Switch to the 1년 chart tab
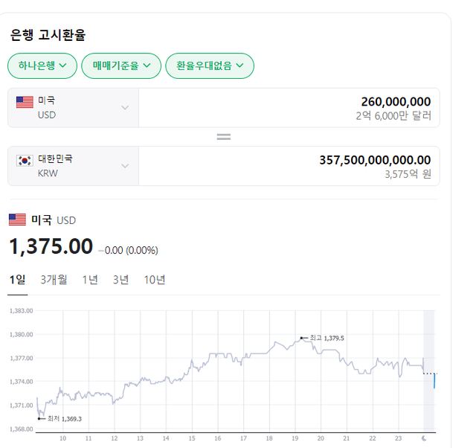The height and width of the screenshot is (448, 476). (90, 280)
